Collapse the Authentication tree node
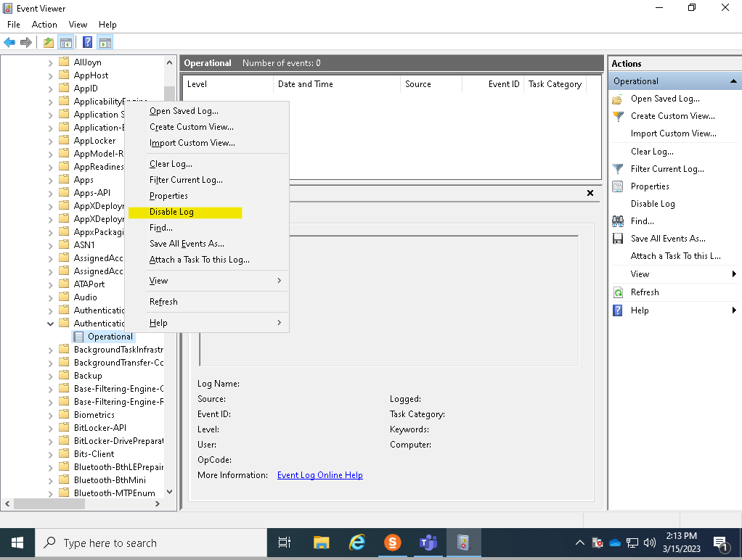The height and width of the screenshot is (560, 742). pos(49,323)
